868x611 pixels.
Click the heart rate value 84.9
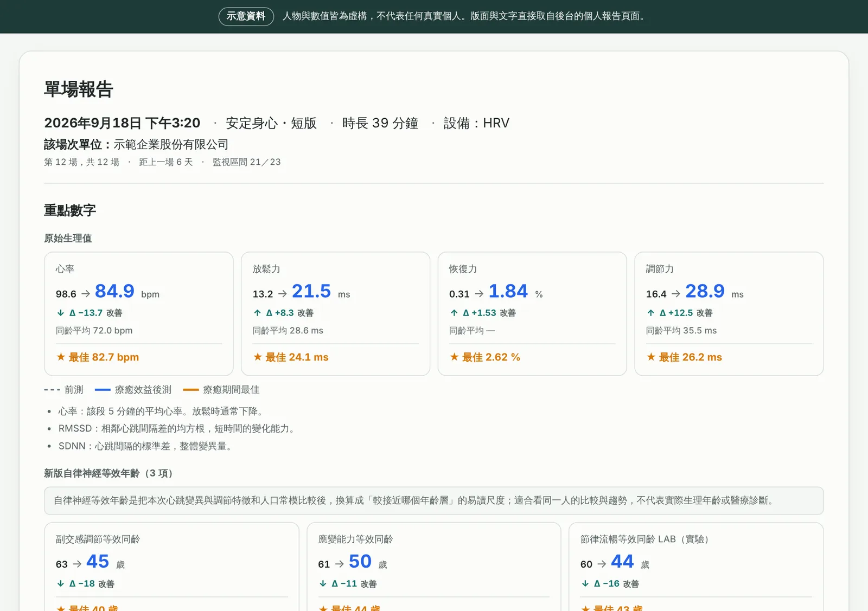click(x=114, y=291)
